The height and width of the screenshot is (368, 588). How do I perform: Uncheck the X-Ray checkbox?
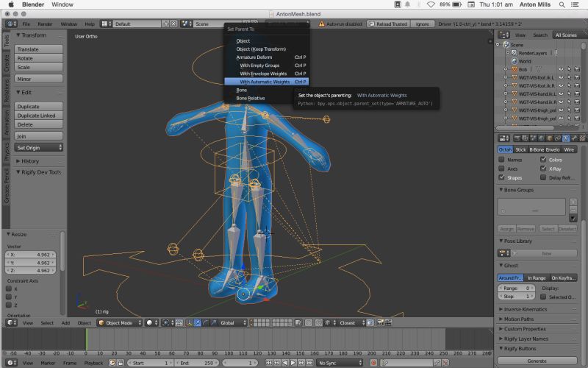click(543, 169)
